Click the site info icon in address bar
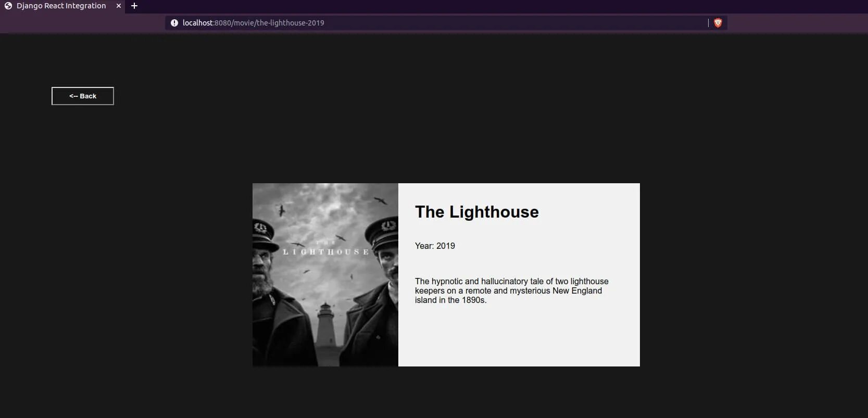Image resolution: width=868 pixels, height=418 pixels. pos(174,23)
